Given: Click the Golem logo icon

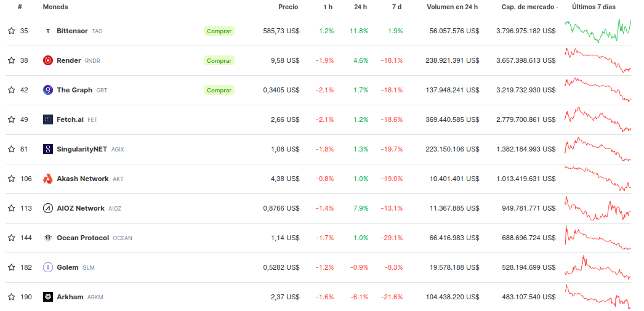Looking at the screenshot, I should coord(48,267).
